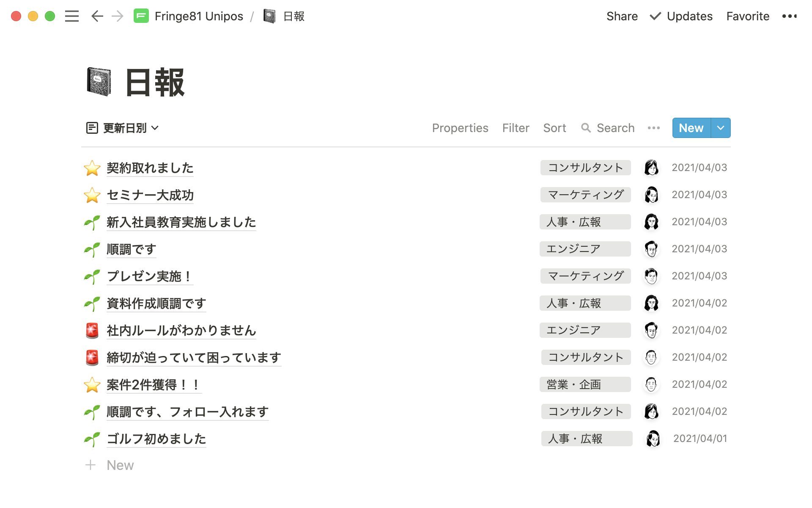Click the large notebook page icon

pyautogui.click(x=99, y=82)
